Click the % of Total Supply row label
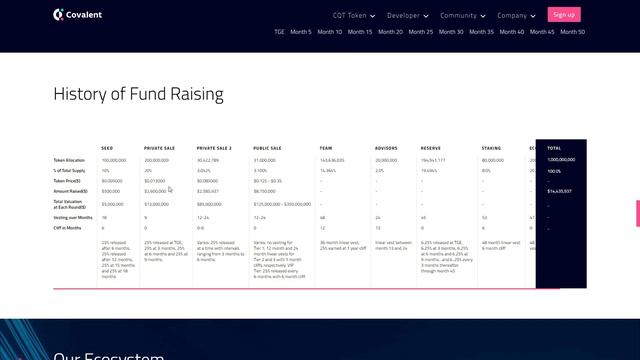Screen dimensions: 640x360 tap(69, 171)
